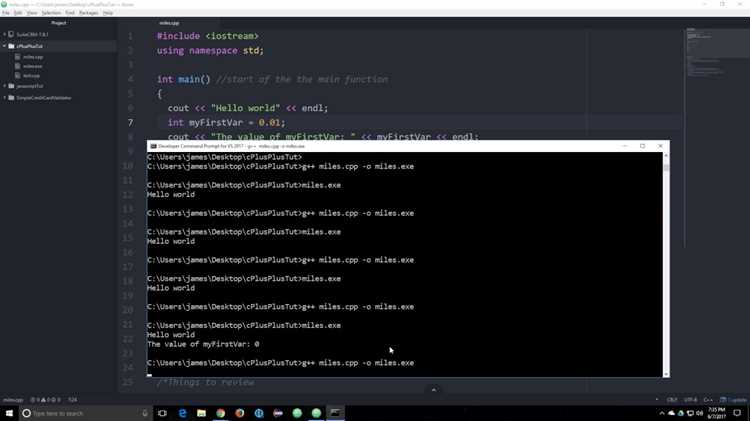Open the Packages menu

89,13
